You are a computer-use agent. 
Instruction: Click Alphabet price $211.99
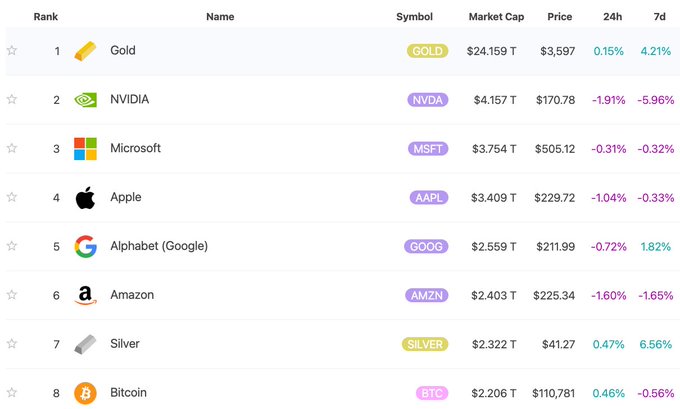556,247
